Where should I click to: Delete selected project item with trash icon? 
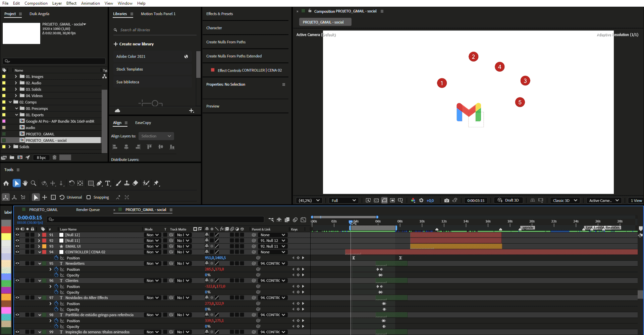point(54,157)
